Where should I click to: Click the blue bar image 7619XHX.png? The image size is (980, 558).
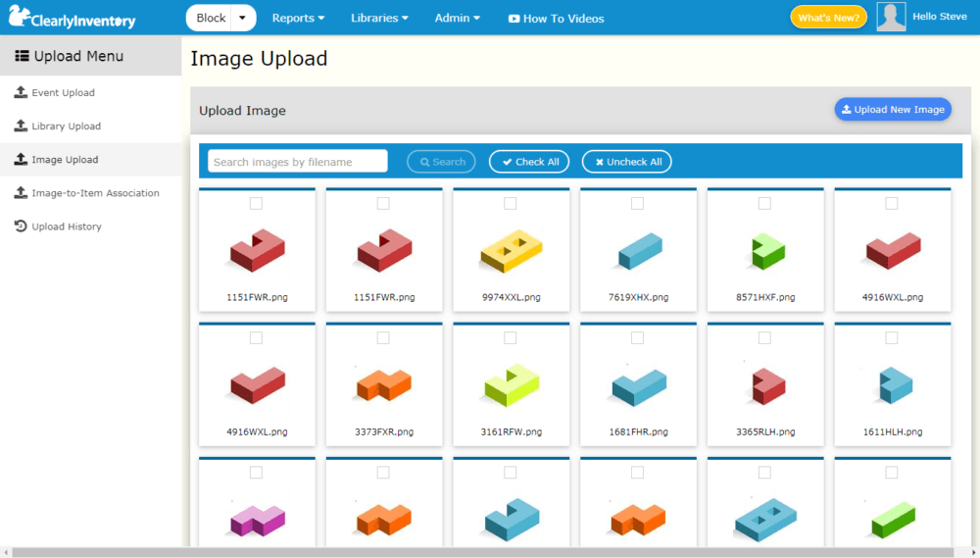639,251
